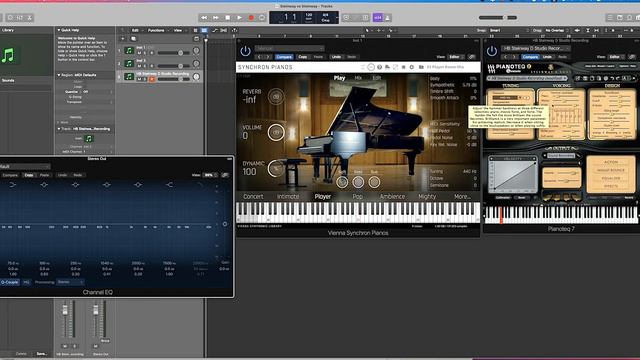Open the View Editor dropdown in Synchron Pianos
This screenshot has width=640, height=360.
456,57
